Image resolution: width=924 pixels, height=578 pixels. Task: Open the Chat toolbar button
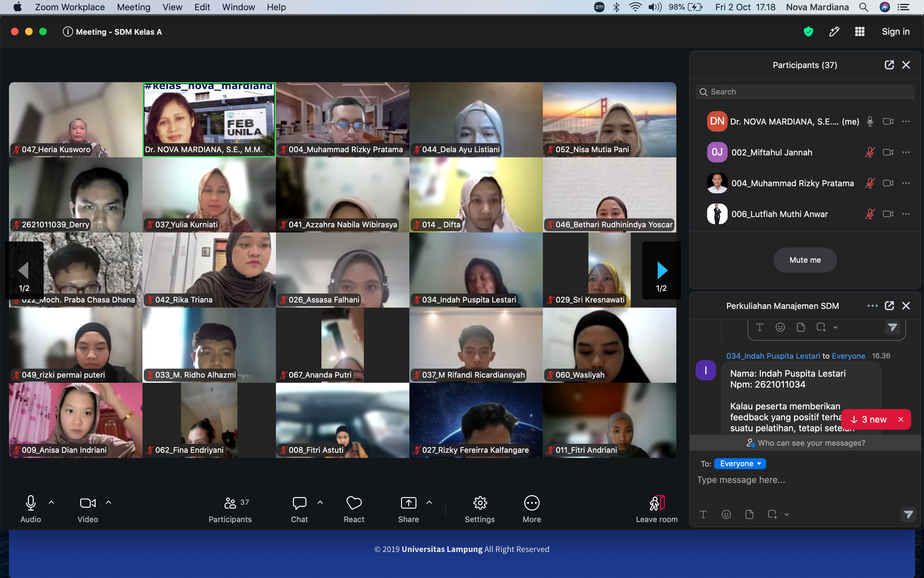[299, 509]
